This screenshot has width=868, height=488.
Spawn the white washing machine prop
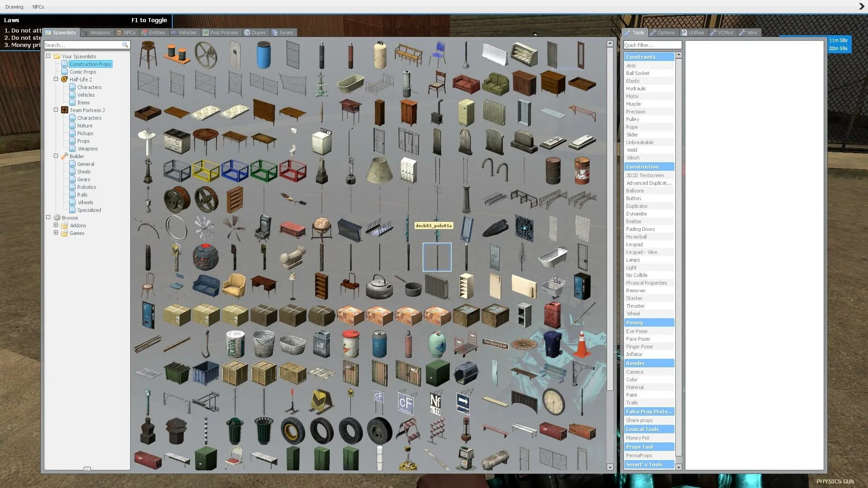321,141
